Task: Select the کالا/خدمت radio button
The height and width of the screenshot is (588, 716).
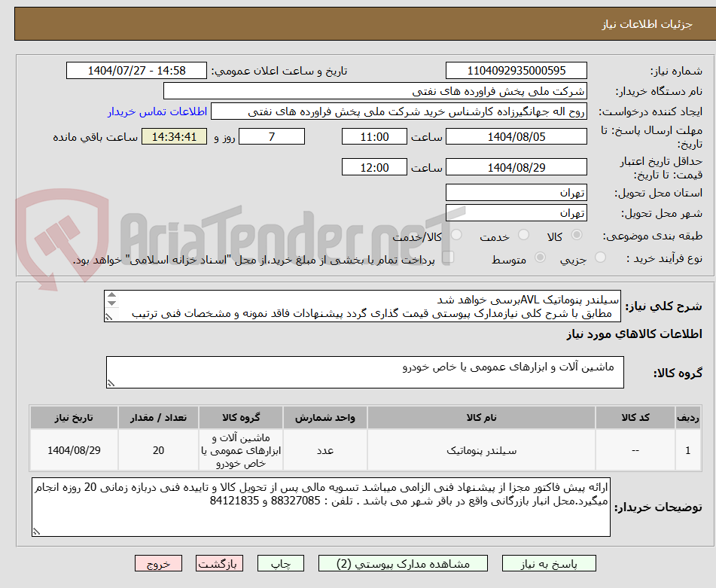Action: pyautogui.click(x=456, y=235)
